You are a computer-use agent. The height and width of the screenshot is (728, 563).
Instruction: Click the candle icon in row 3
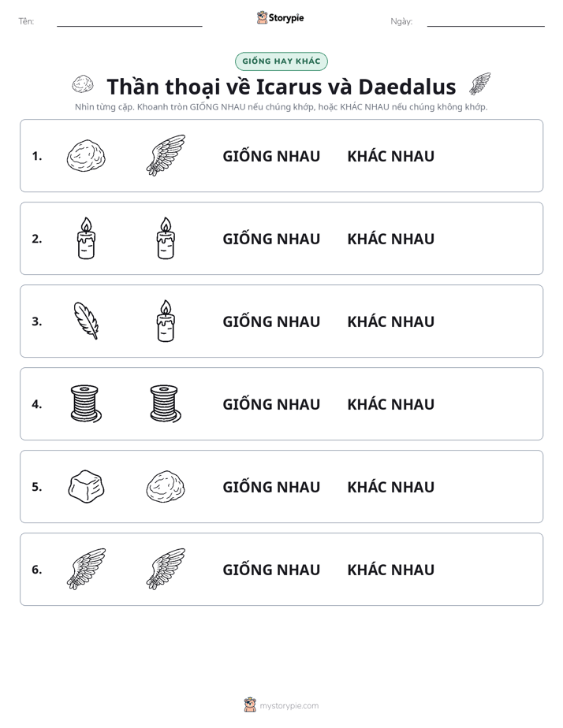click(x=166, y=321)
